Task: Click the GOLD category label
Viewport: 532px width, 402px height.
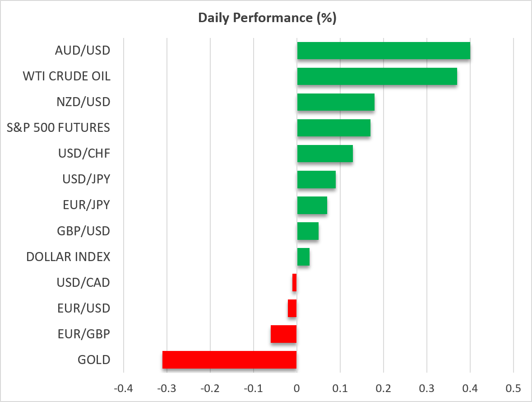Action: click(94, 360)
